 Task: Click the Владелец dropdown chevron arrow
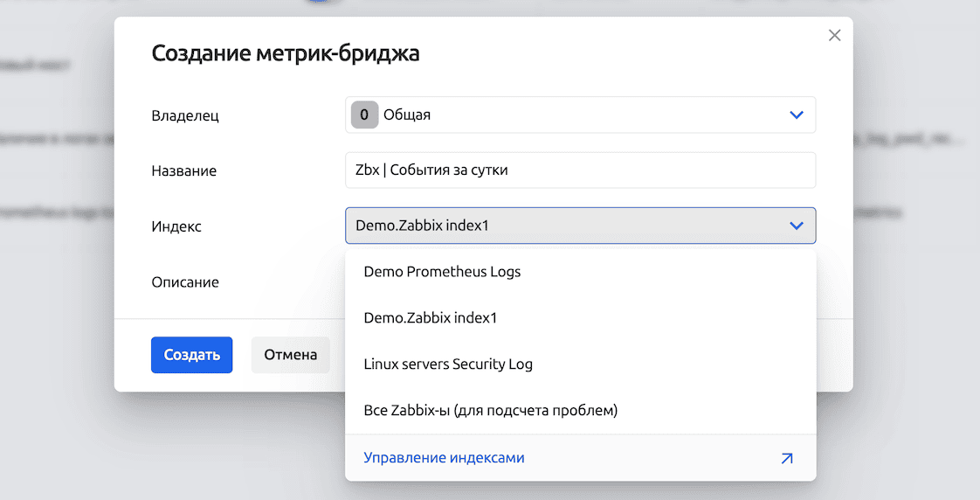coord(796,115)
